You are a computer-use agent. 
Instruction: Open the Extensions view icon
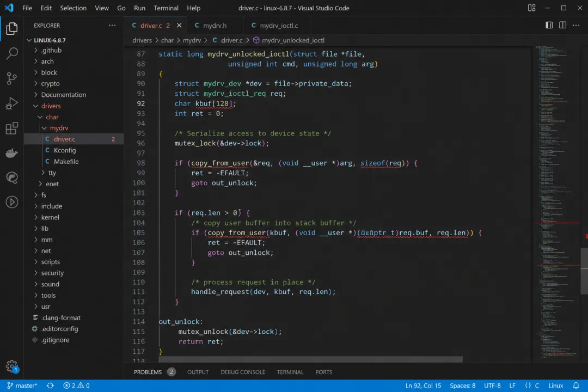[11, 128]
